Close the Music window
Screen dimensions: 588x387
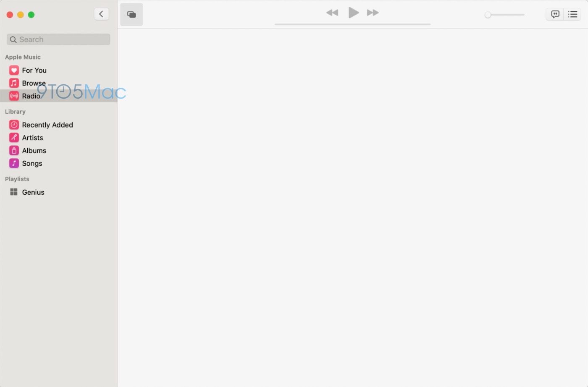tap(10, 15)
